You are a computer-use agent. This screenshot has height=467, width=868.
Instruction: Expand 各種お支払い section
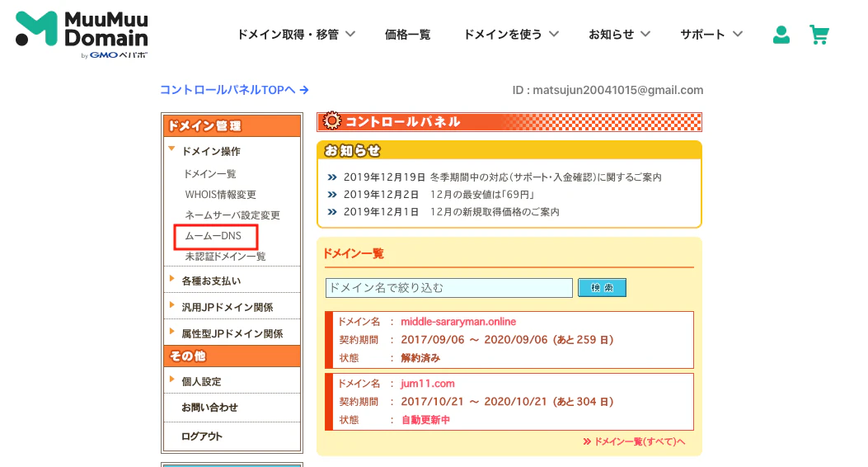[210, 281]
